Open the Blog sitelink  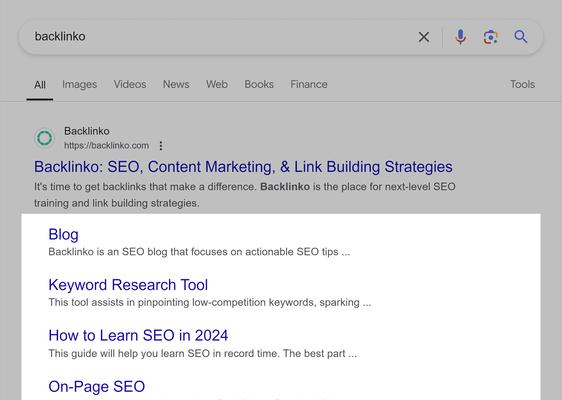click(63, 234)
